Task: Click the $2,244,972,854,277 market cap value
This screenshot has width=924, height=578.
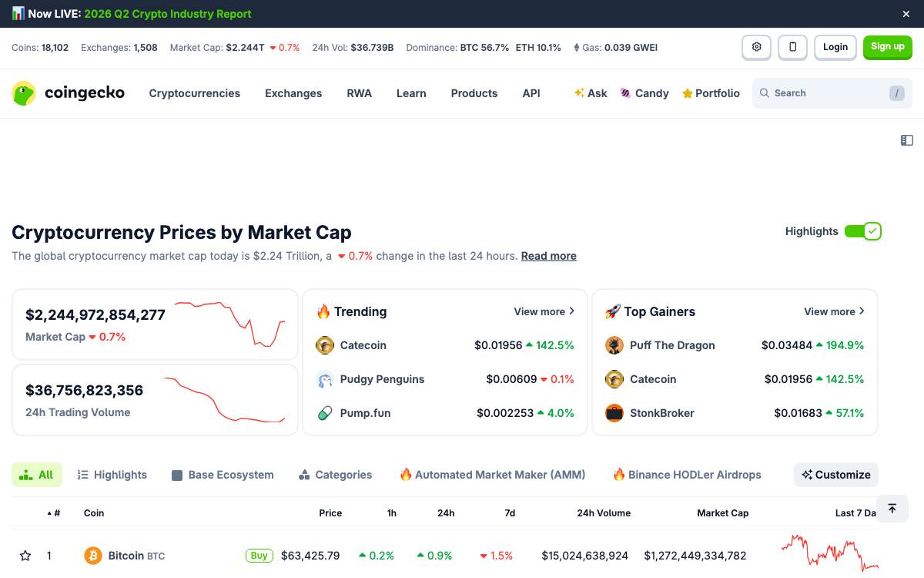Action: [95, 314]
